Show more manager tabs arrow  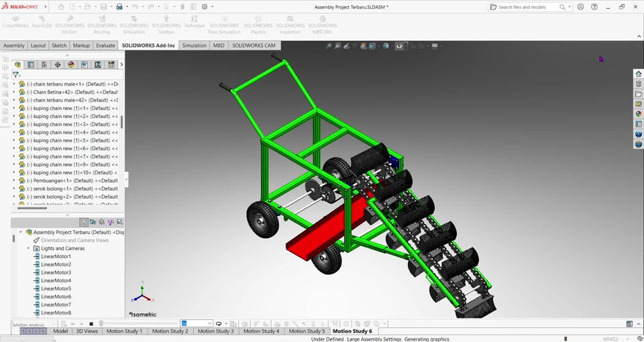pyautogui.click(x=121, y=64)
